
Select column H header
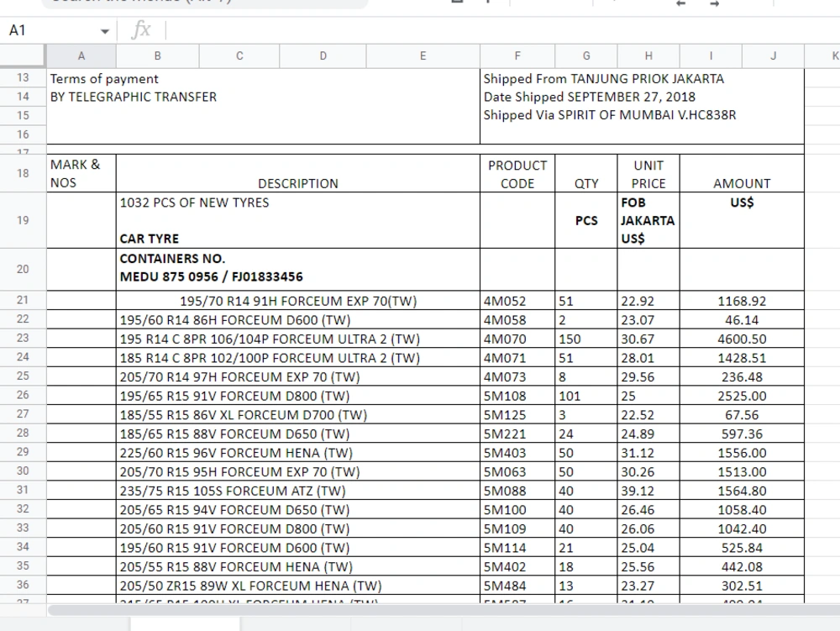648,55
